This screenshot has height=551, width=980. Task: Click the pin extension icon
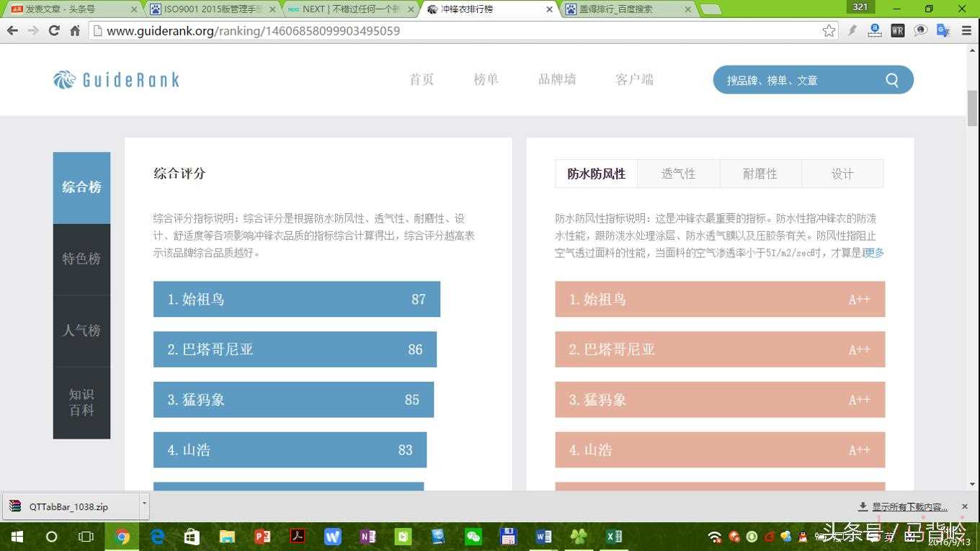pyautogui.click(x=852, y=31)
